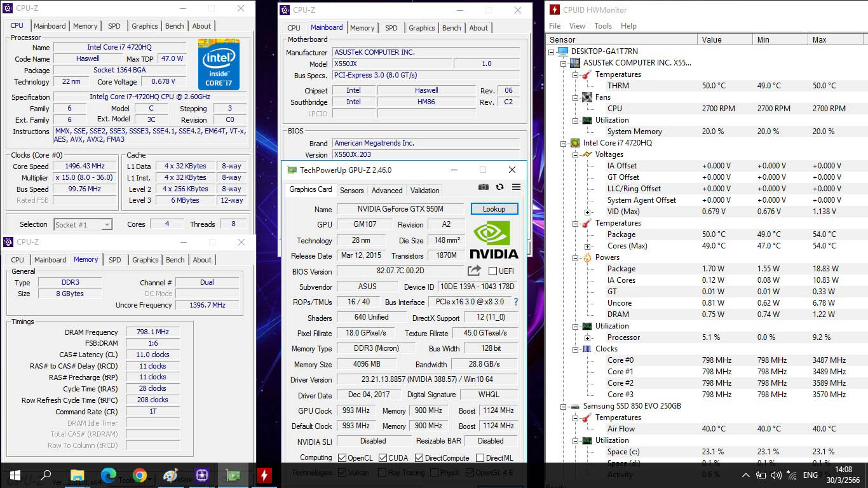Viewport: 868px width, 488px height.
Task: Click the Min column header
Action: 780,39
